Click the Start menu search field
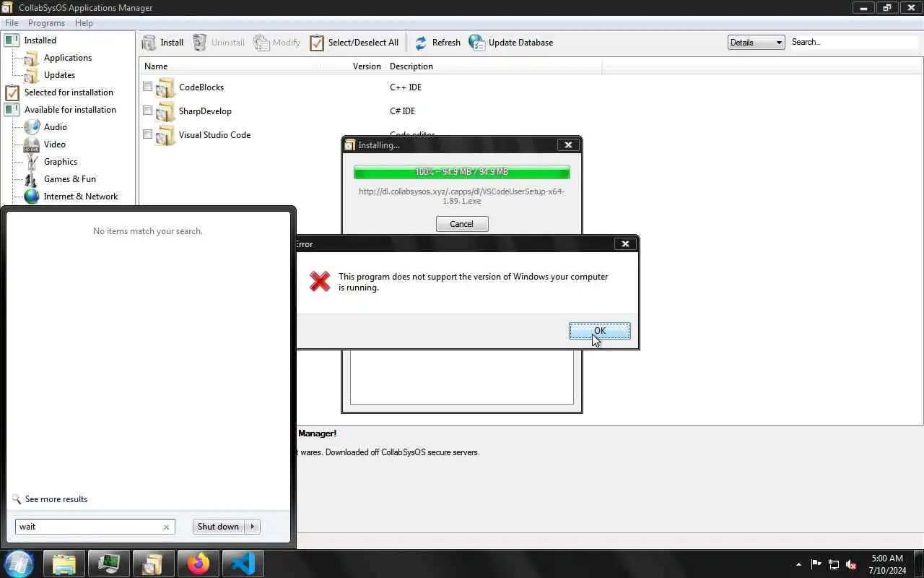The width and height of the screenshot is (924, 578). 95,527
